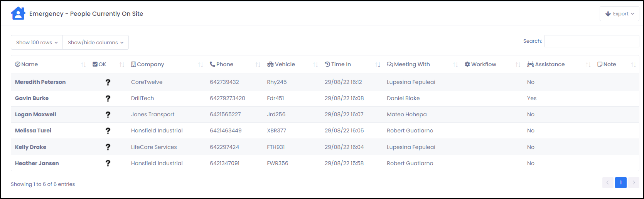This screenshot has width=644, height=199.
Task: Click Gavin Burke's OK status question mark
Action: 108,98
